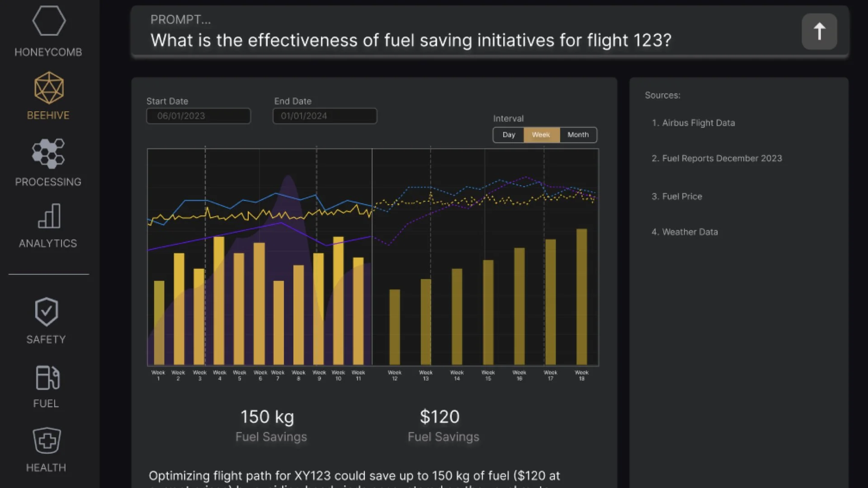Open the Safety shield checkmark icon
Image resolution: width=868 pixels, height=488 pixels.
(47, 312)
